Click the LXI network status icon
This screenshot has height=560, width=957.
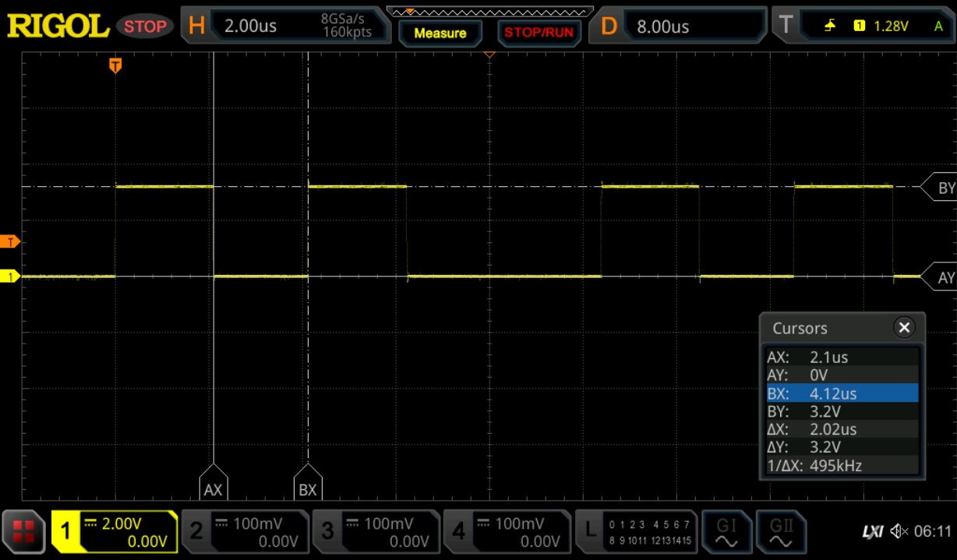click(873, 532)
